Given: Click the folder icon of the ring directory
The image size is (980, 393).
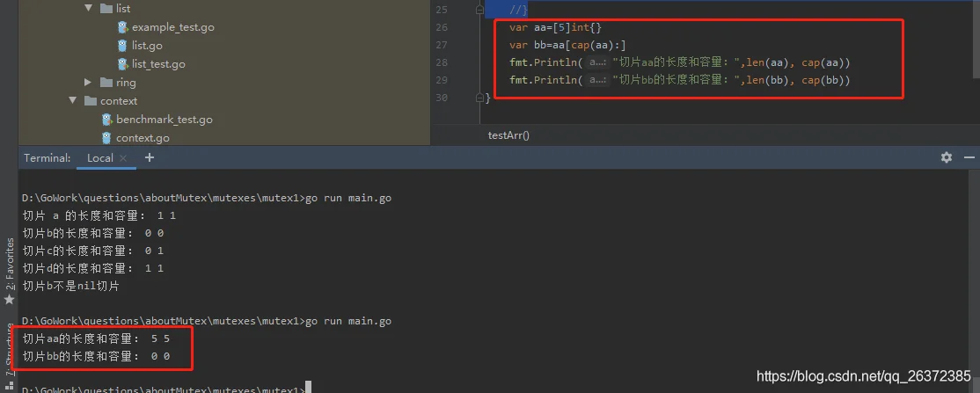Looking at the screenshot, I should 106,83.
